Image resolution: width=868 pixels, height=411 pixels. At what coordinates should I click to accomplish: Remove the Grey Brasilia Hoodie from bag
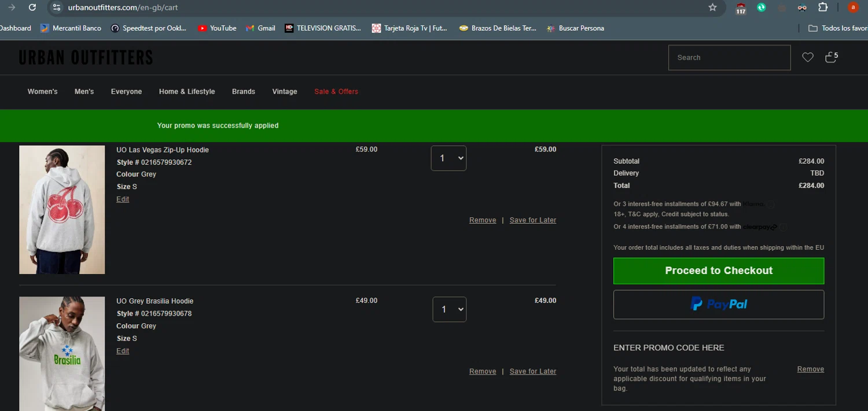[483, 372]
